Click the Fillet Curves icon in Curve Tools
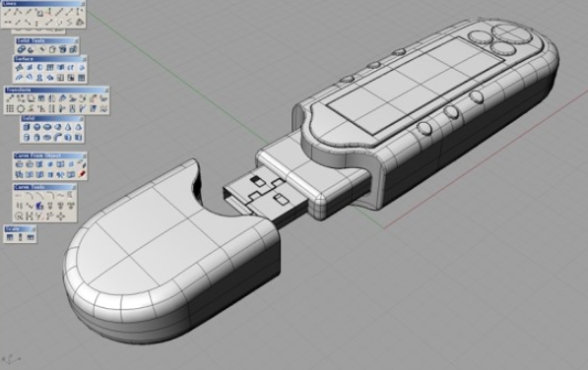The height and width of the screenshot is (370, 588). click(x=30, y=196)
